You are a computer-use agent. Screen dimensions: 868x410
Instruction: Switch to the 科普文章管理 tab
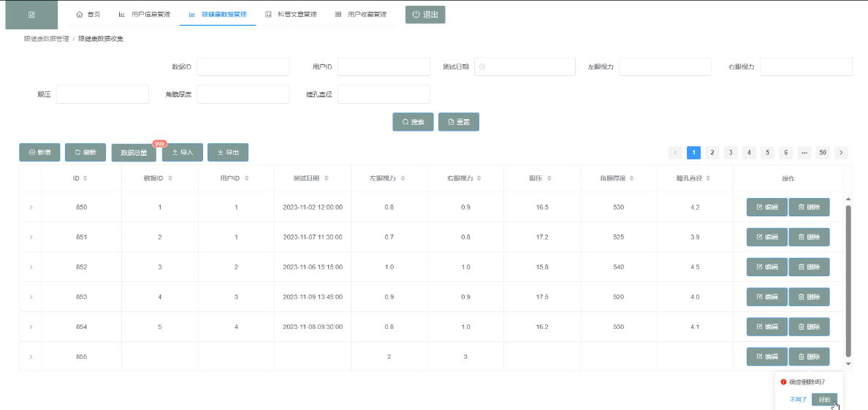point(291,15)
